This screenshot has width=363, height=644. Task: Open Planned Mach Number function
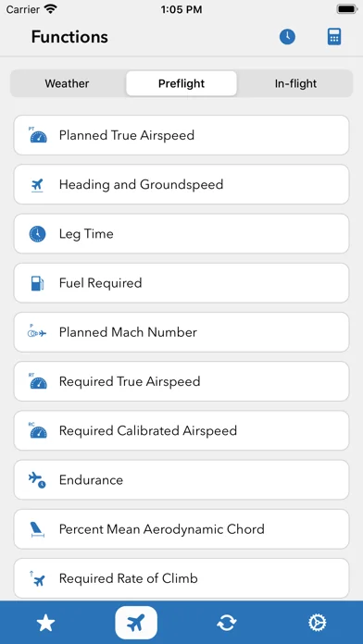(181, 332)
